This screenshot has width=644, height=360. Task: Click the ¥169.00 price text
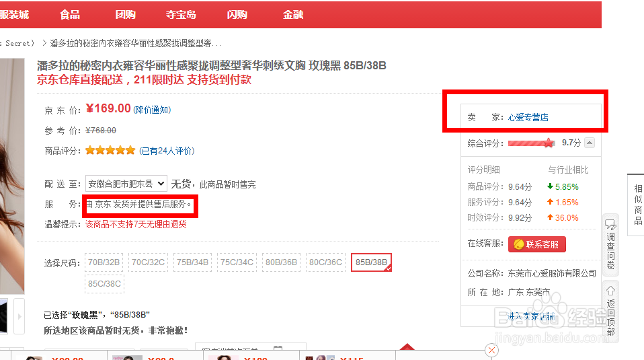click(108, 108)
